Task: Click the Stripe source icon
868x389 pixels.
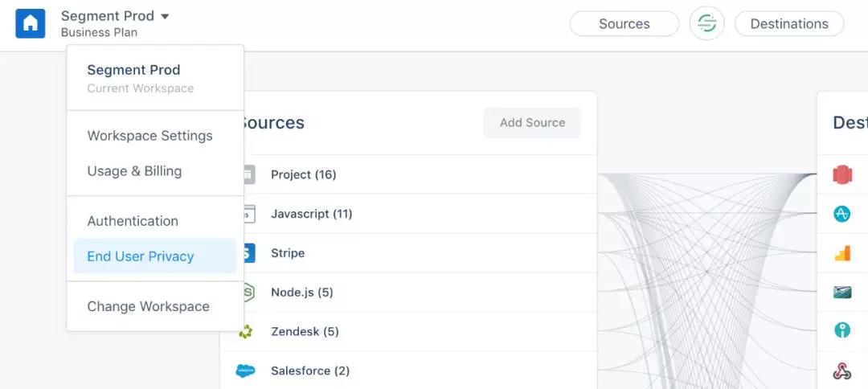Action: (248, 253)
